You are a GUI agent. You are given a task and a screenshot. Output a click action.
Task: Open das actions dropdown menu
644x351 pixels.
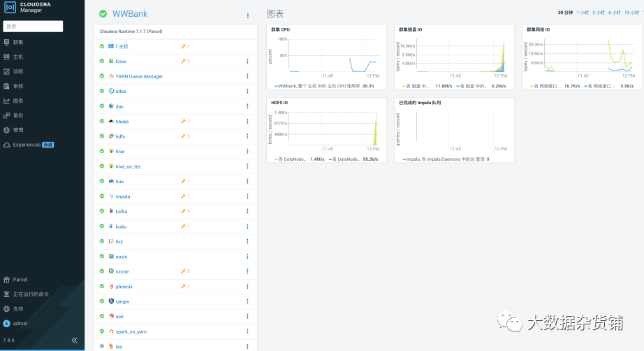247,106
